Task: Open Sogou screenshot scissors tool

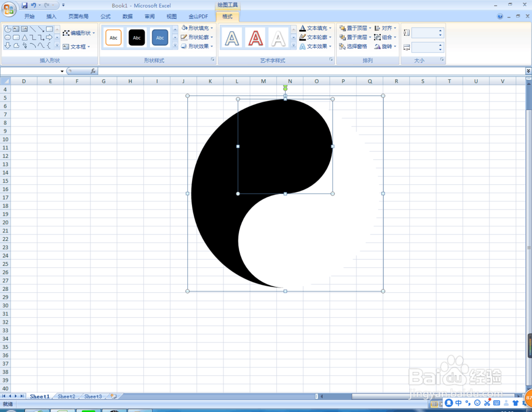Action: (x=487, y=403)
